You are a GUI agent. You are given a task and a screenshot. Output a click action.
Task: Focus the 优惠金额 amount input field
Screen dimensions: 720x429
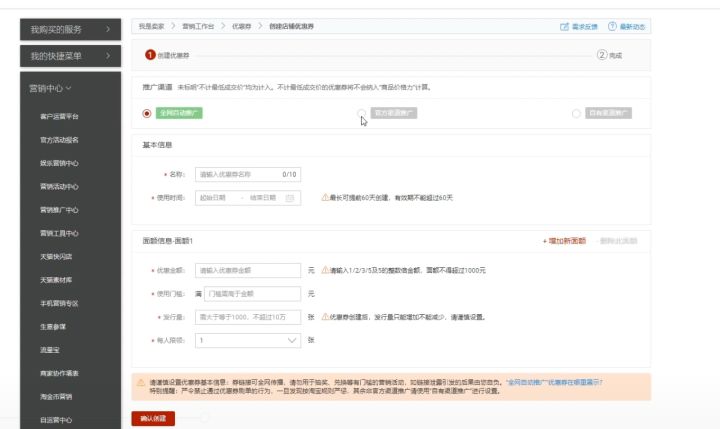pos(248,271)
